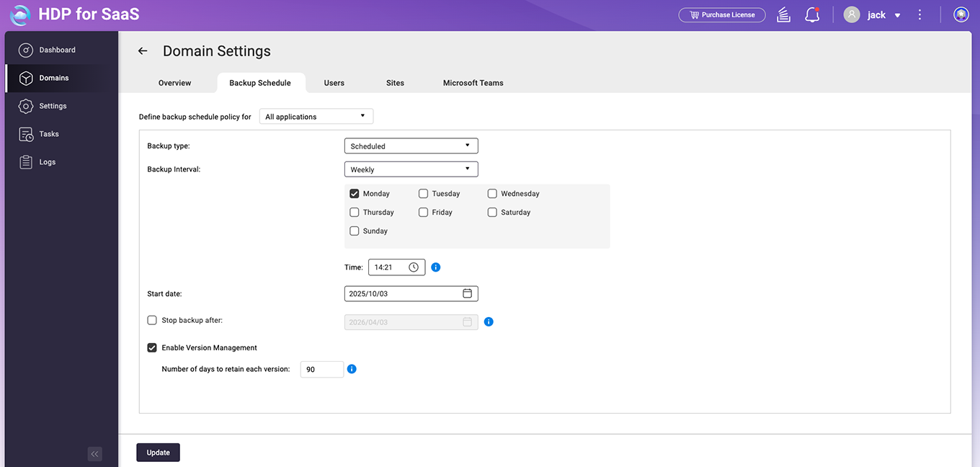Click info icon beside retention days field
Screen dimensions: 980x467
352,369
